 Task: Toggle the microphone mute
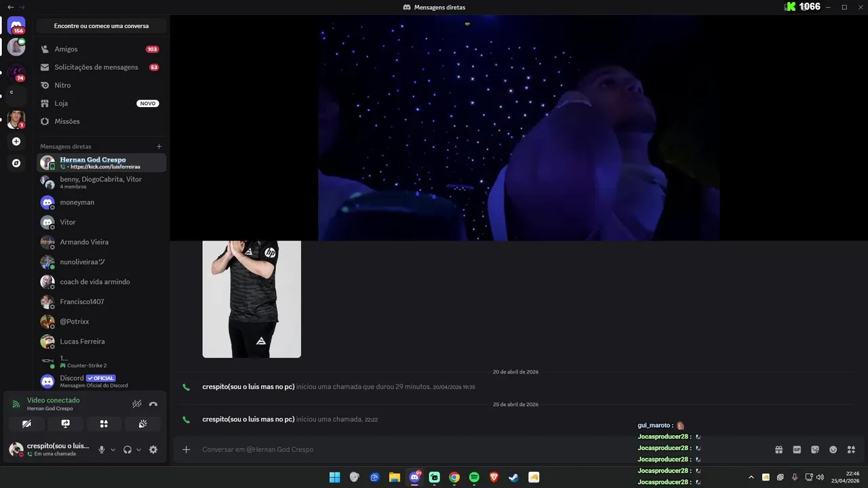[102, 449]
